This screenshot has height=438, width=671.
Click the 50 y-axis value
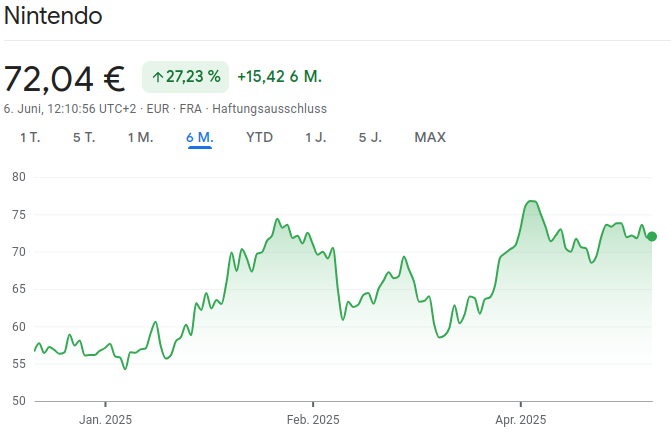(19, 401)
